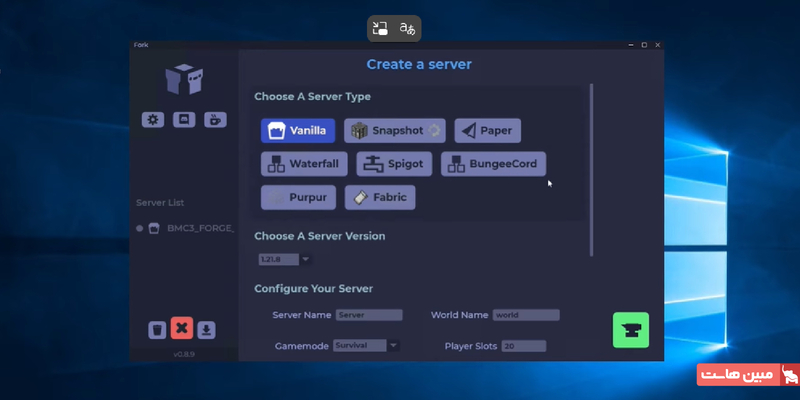Click the Create a server title
This screenshot has height=400, width=800.
tap(419, 64)
